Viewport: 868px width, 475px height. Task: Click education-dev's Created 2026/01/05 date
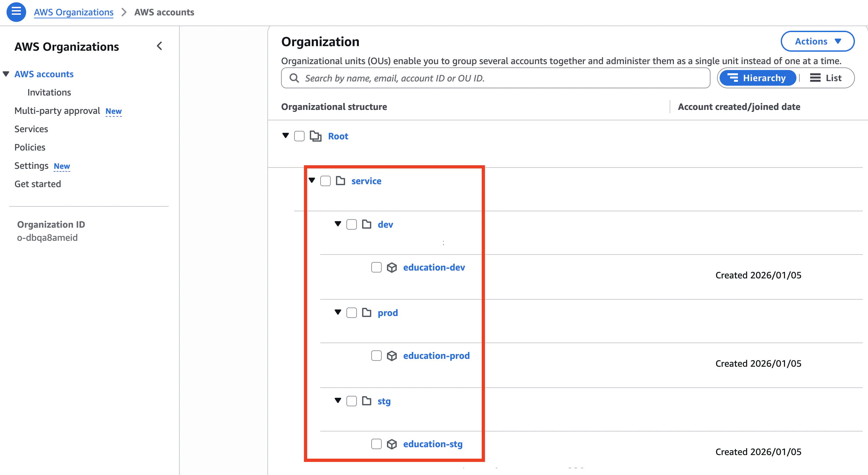coord(759,275)
